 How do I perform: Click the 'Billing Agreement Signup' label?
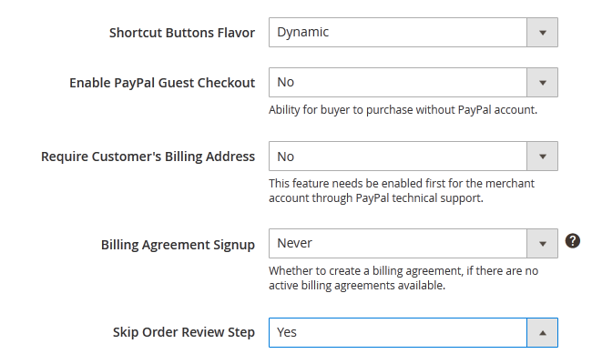click(178, 245)
